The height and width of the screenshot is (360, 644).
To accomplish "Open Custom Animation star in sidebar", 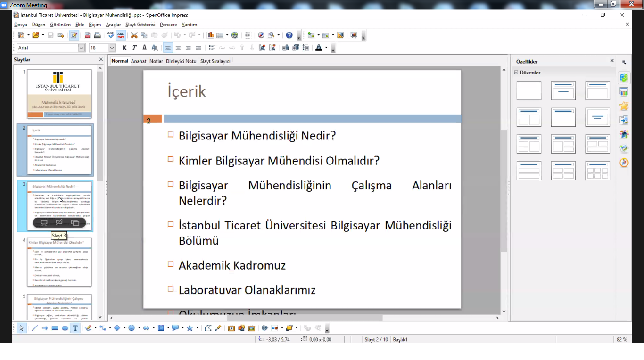I will 624,106.
